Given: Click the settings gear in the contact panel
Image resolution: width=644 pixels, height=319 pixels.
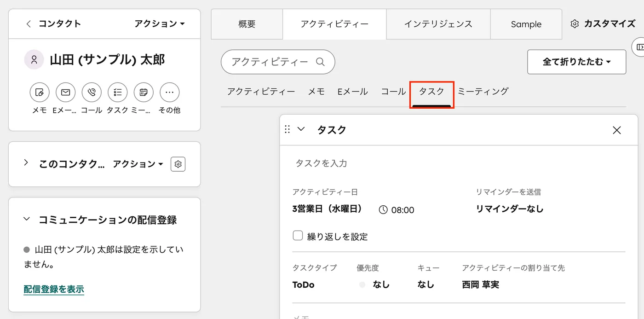Looking at the screenshot, I should (178, 164).
